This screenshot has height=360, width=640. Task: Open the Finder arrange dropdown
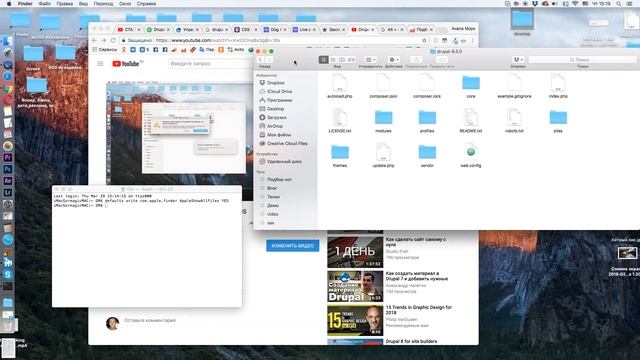[370, 60]
